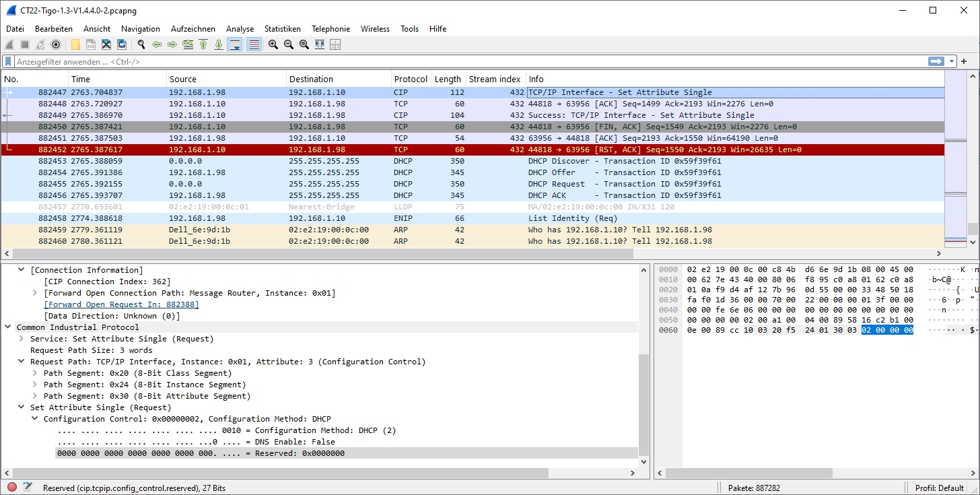Click the packet list vertical scrollbar thumb
The image size is (980, 495).
coord(973,229)
